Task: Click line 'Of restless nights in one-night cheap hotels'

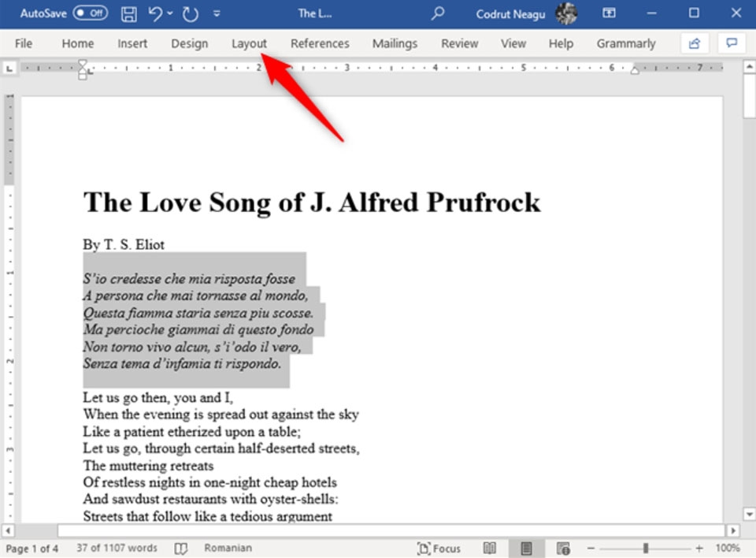Action: [x=209, y=482]
